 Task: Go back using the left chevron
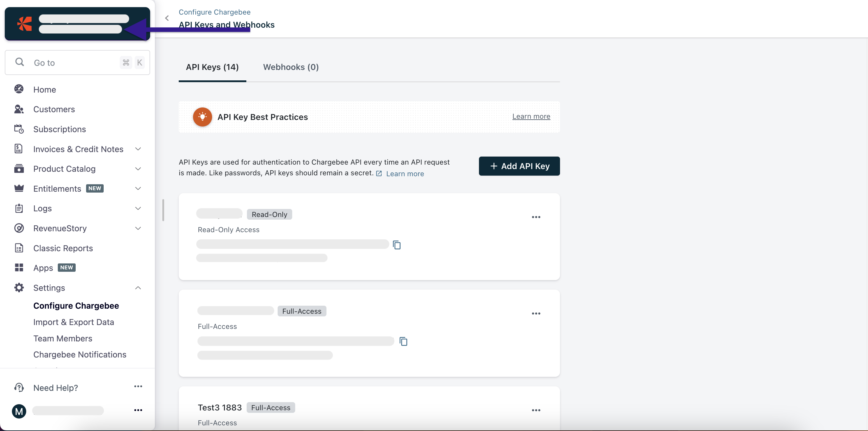(x=167, y=18)
